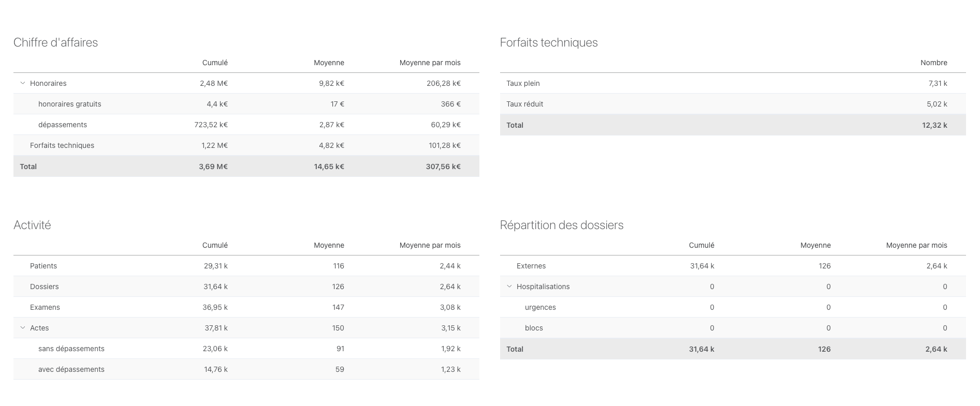Click the Nombre column header
The image size is (980, 406).
(x=933, y=63)
